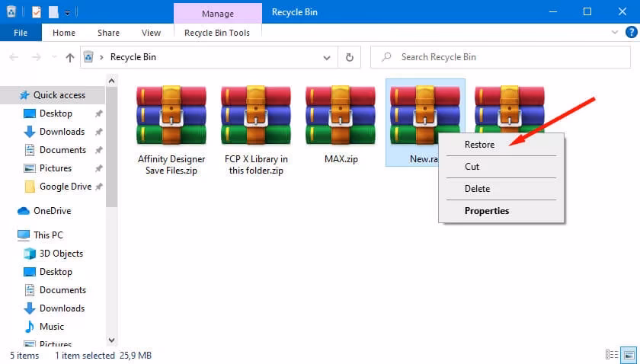Click the OneDrive cloud icon in sidebar
Image resolution: width=640 pixels, height=364 pixels.
[24, 211]
